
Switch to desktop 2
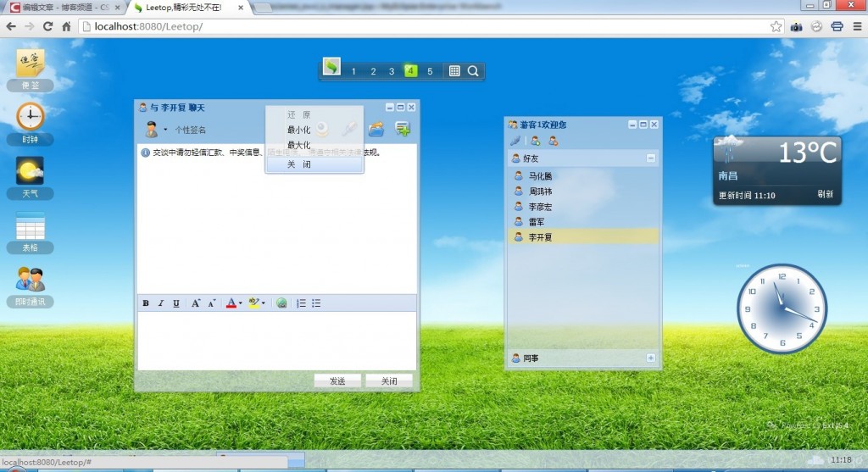pos(373,71)
